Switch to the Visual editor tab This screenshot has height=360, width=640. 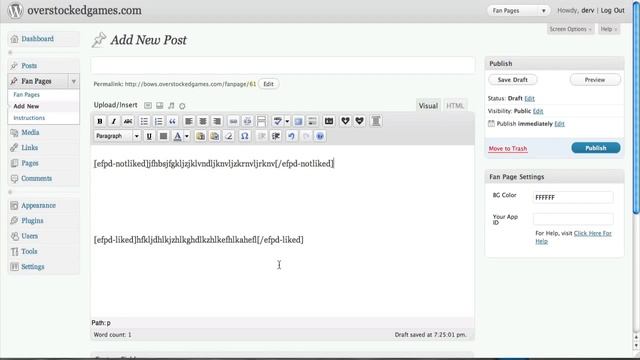[x=428, y=106]
